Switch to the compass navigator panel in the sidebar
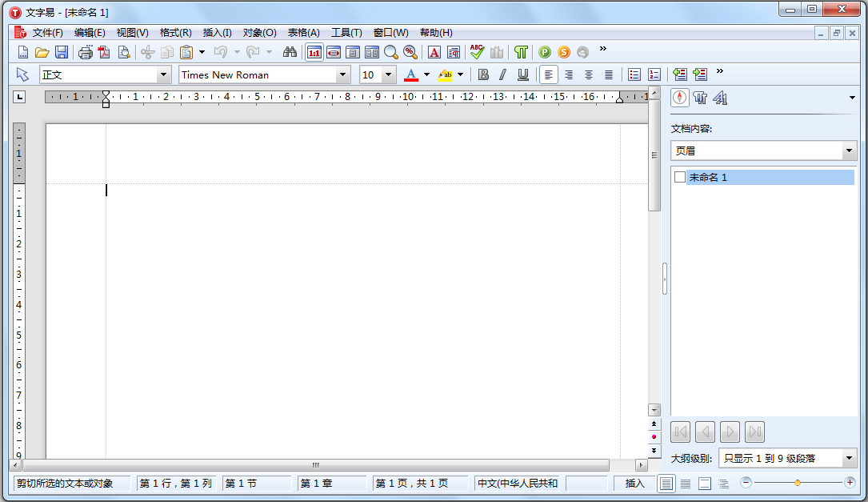868x502 pixels. (680, 98)
